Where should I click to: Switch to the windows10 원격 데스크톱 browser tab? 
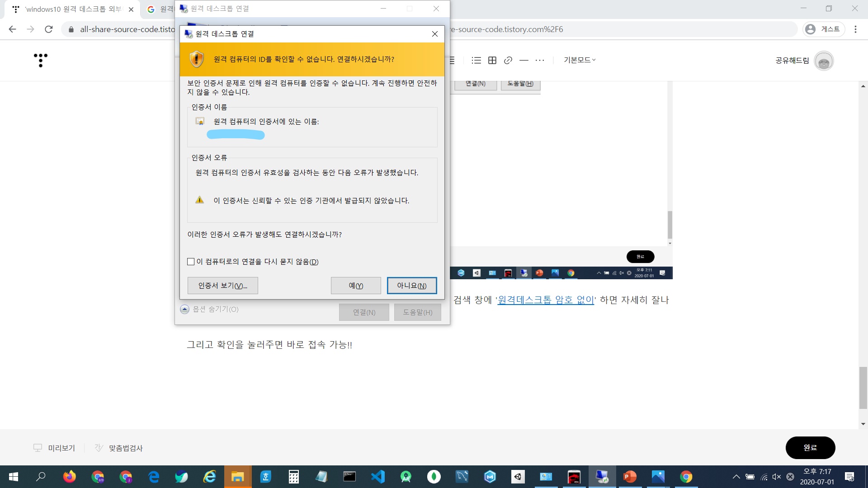point(72,9)
